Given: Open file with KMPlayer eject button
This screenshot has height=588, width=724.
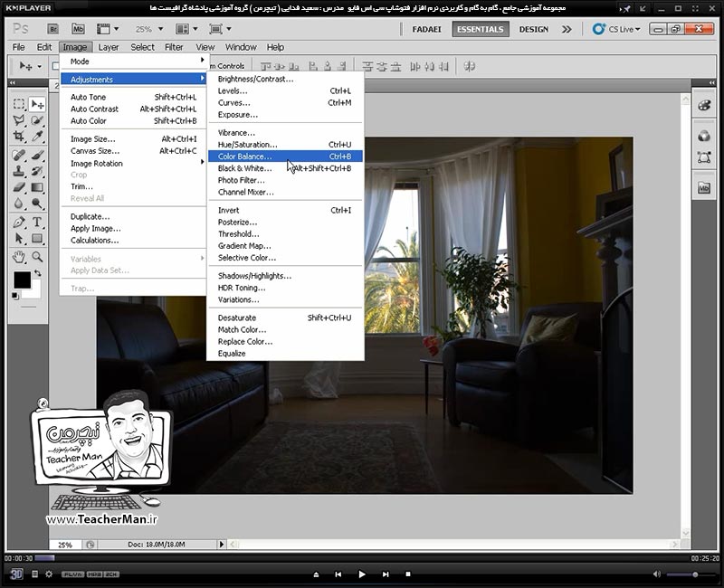Looking at the screenshot, I should (316, 574).
